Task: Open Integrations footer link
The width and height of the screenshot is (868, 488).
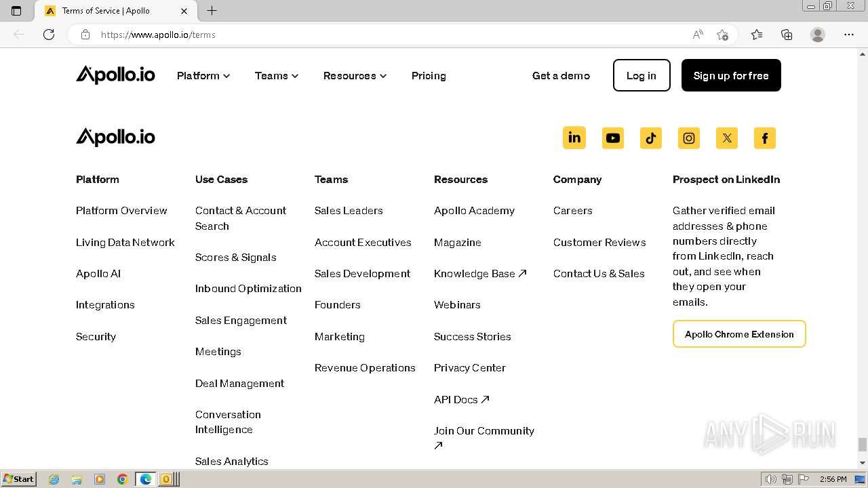Action: (x=105, y=305)
